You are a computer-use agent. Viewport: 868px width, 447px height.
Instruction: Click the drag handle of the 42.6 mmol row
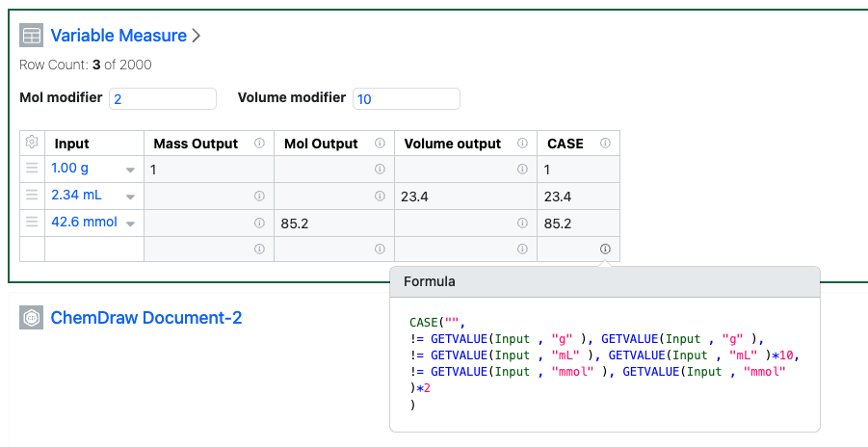point(32,223)
